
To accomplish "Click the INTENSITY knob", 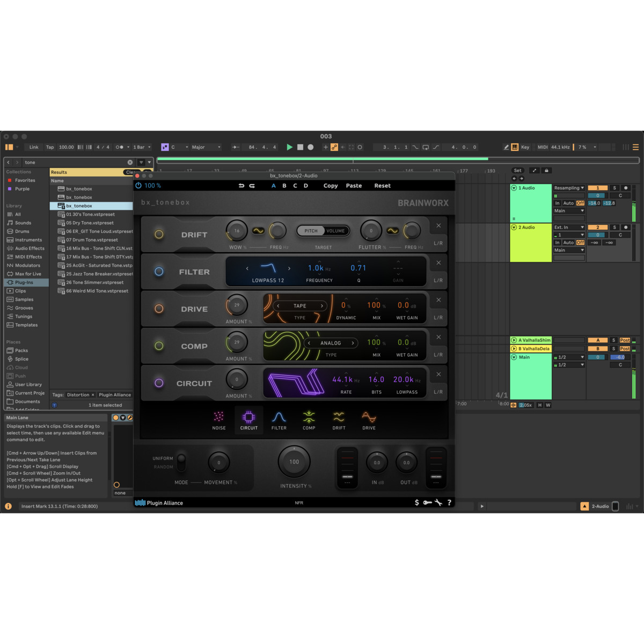I will point(294,462).
